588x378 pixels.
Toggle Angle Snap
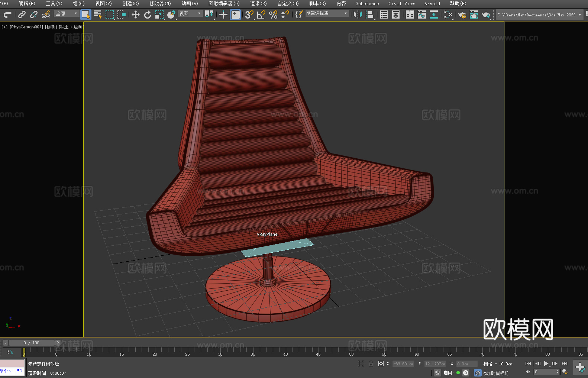coord(261,14)
